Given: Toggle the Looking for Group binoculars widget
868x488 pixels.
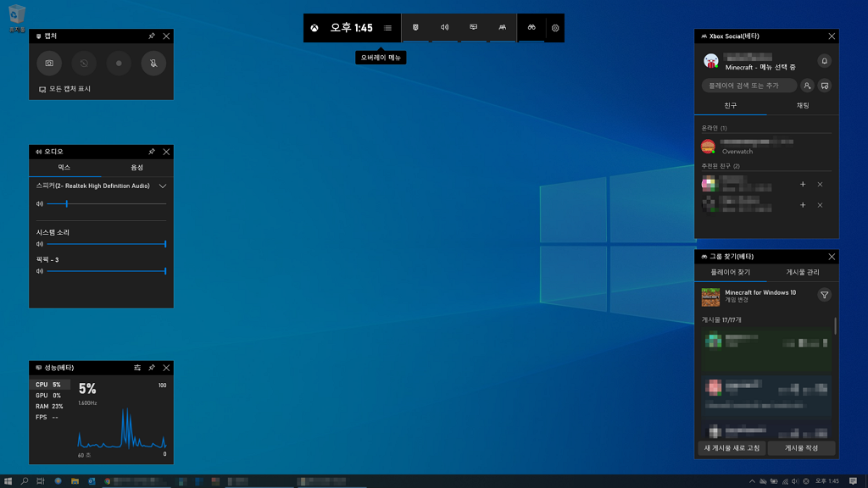Looking at the screenshot, I should click(531, 28).
